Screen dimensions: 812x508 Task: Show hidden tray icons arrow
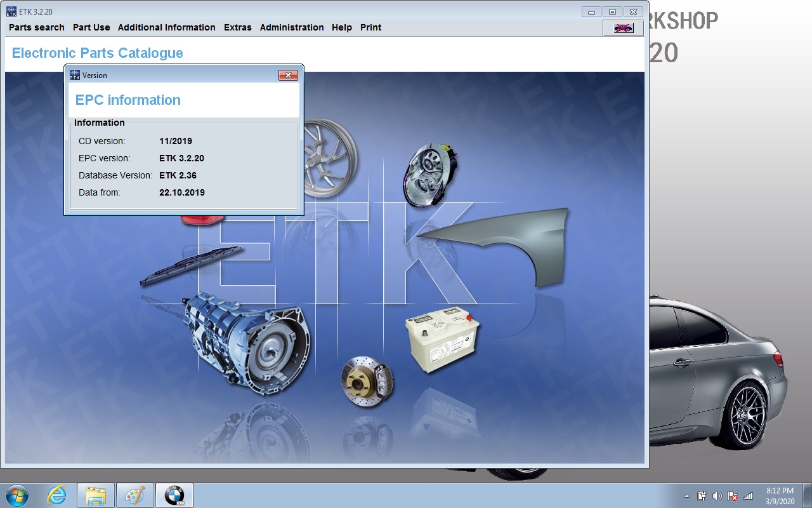[x=687, y=496]
